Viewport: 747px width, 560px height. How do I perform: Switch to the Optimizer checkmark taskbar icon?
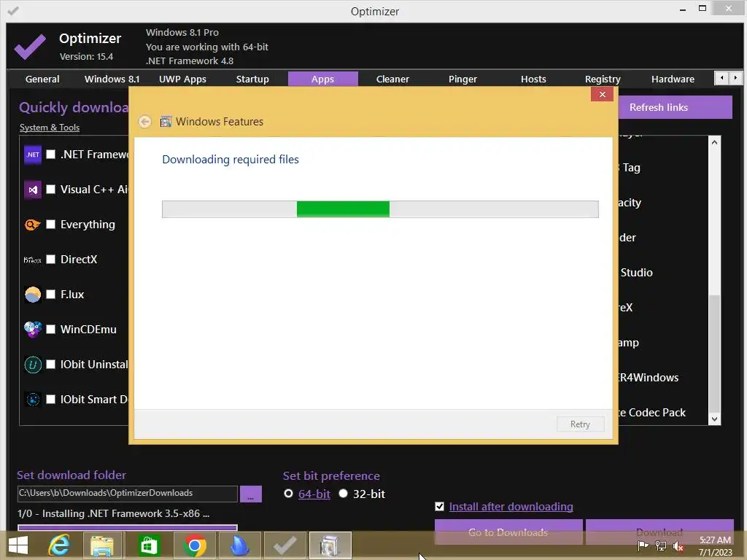click(285, 545)
